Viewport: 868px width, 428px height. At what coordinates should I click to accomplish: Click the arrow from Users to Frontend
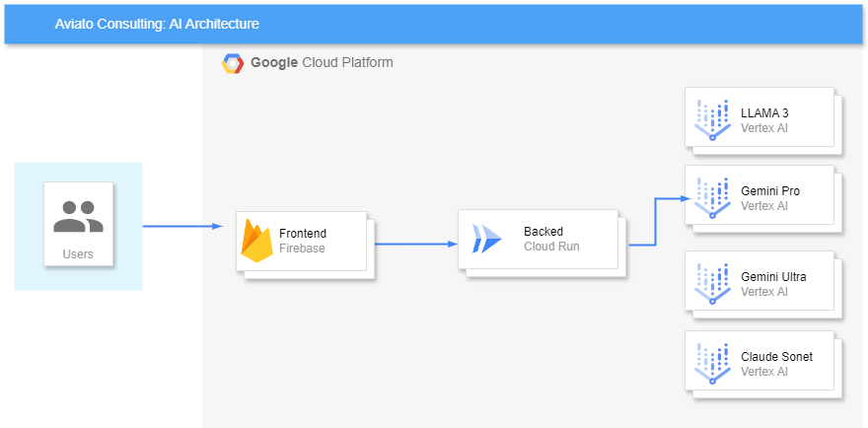(x=182, y=226)
